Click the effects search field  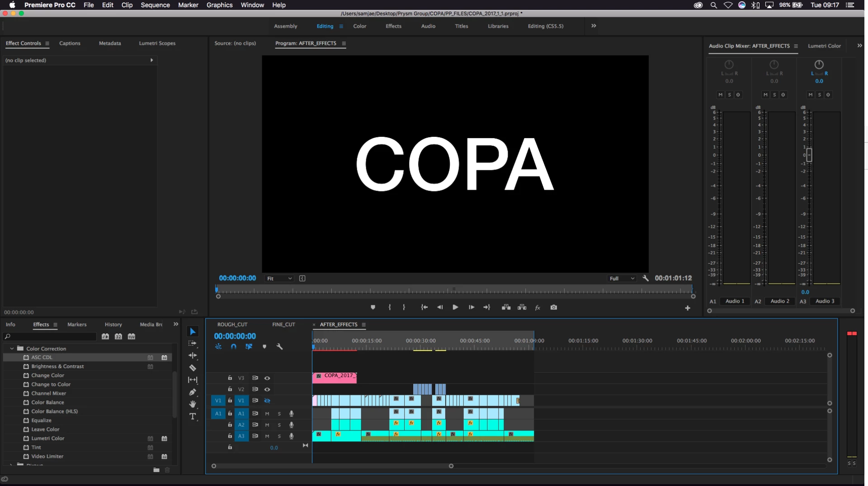point(50,336)
